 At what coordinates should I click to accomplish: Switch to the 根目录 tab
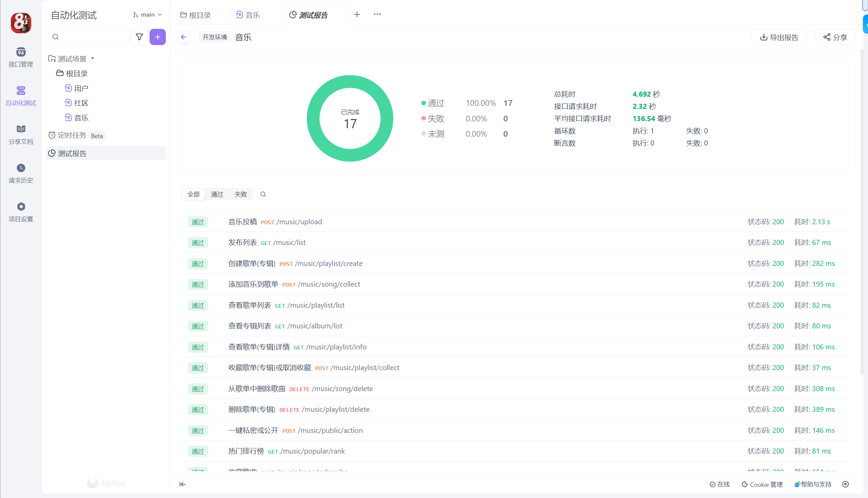(x=196, y=15)
